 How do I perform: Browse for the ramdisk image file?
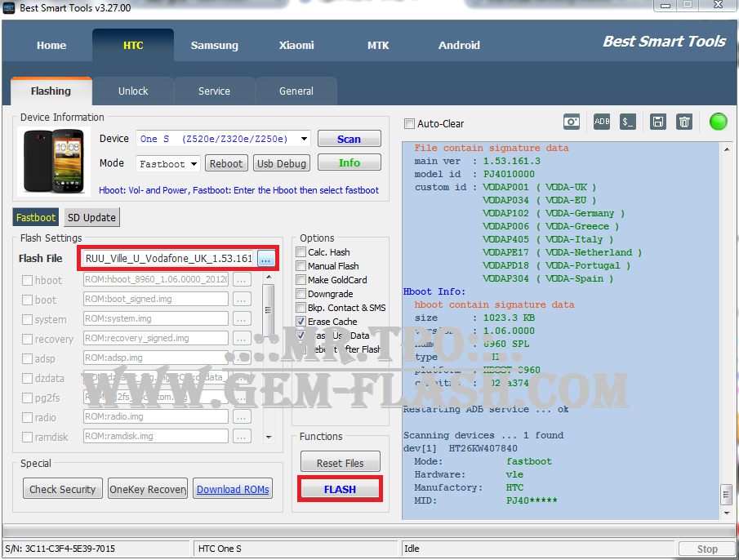coord(241,437)
